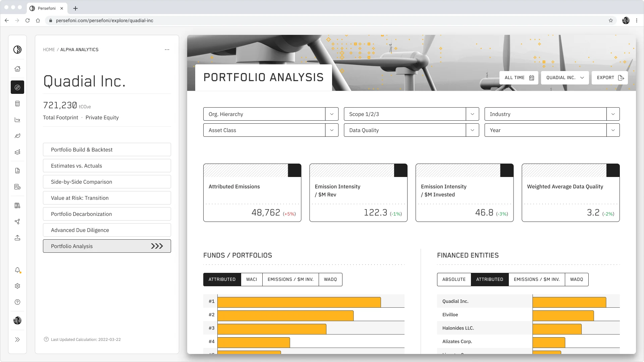Image resolution: width=644 pixels, height=362 pixels.
Task: Open the Home navigation icon
Action: (x=18, y=69)
